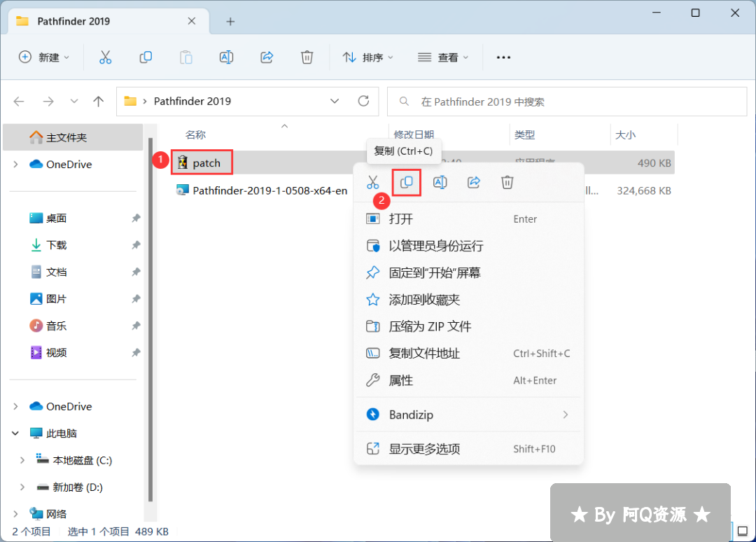Select the patch file name
The width and height of the screenshot is (756, 542).
tap(206, 163)
